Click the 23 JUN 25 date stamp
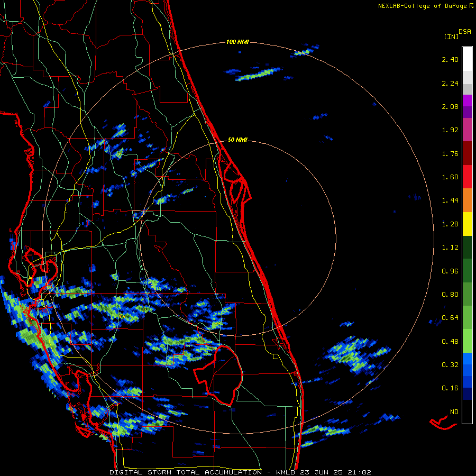 click(322, 472)
